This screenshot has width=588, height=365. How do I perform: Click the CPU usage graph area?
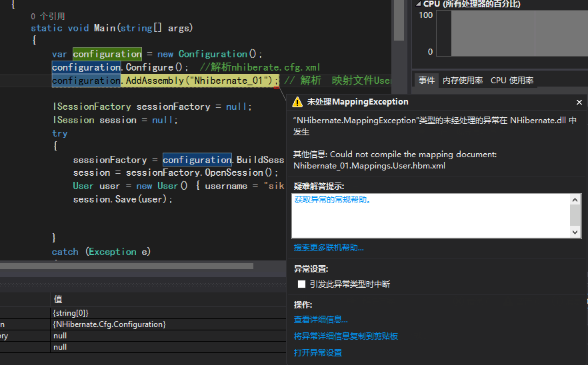coord(512,33)
